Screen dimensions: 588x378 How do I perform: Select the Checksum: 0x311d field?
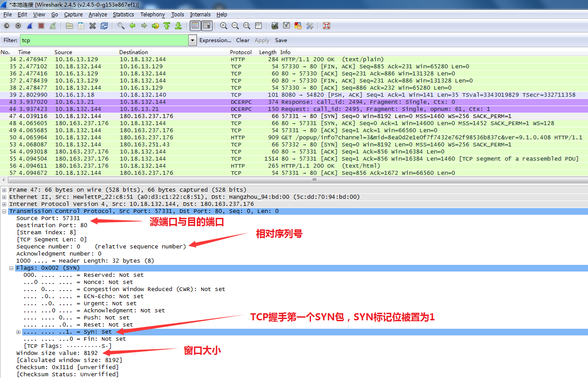[67, 367]
